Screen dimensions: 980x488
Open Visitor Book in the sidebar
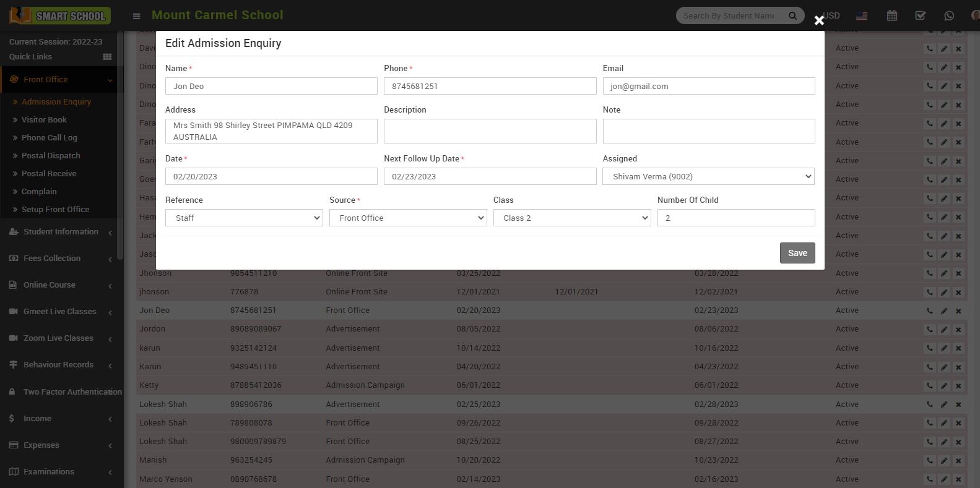[x=44, y=120]
